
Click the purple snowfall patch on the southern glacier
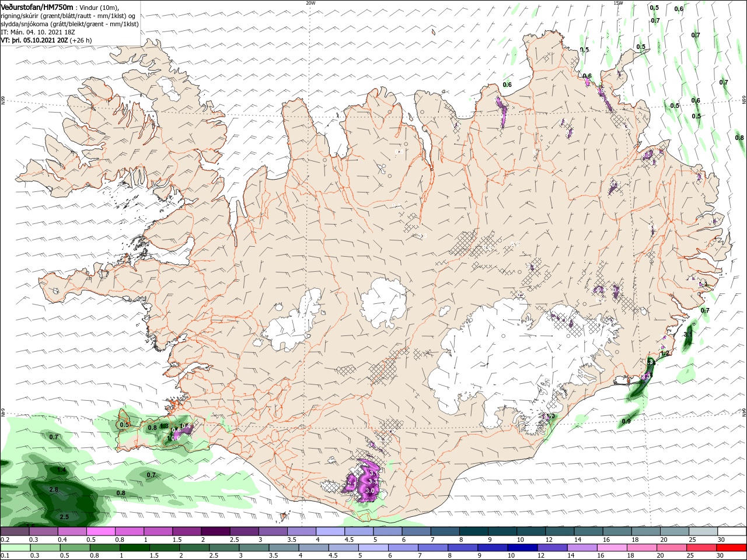pyautogui.click(x=366, y=481)
